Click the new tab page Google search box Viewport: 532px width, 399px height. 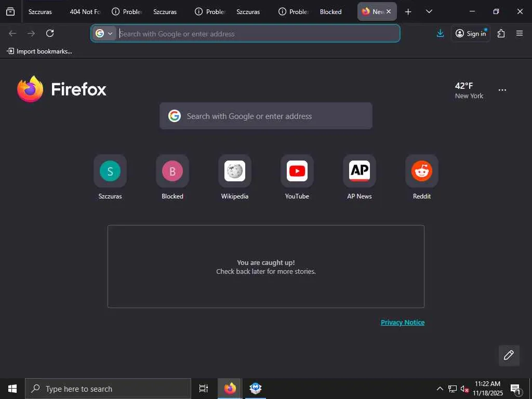[266, 116]
